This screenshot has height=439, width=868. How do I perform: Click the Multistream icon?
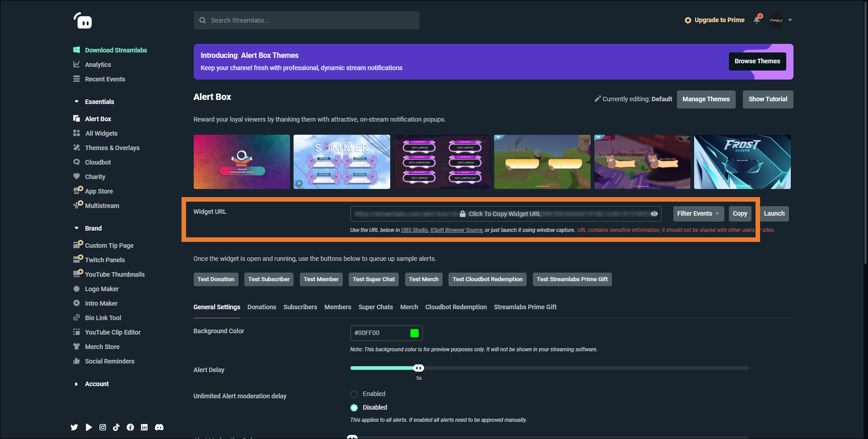point(78,205)
